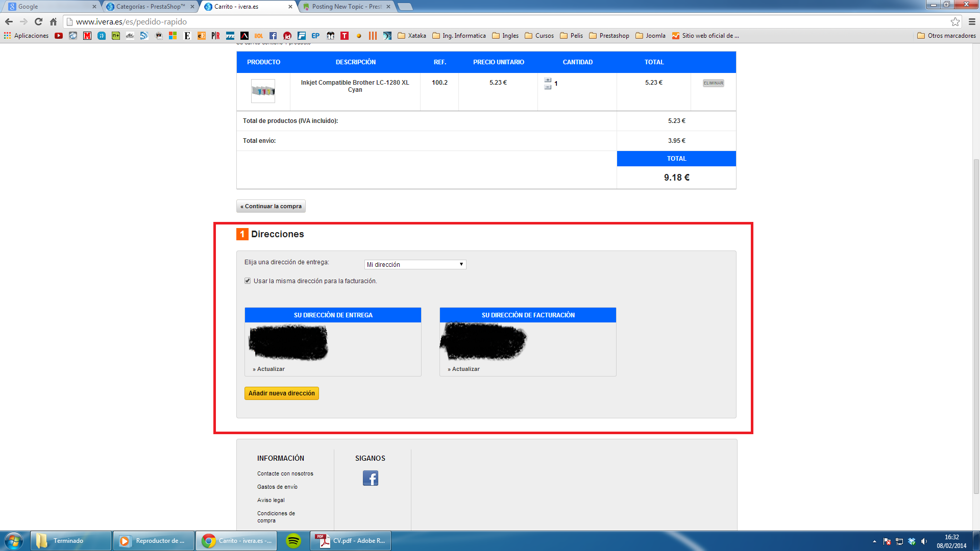Image resolution: width=980 pixels, height=551 pixels.
Task: Open the Chrome menu hamburger icon
Action: [972, 21]
